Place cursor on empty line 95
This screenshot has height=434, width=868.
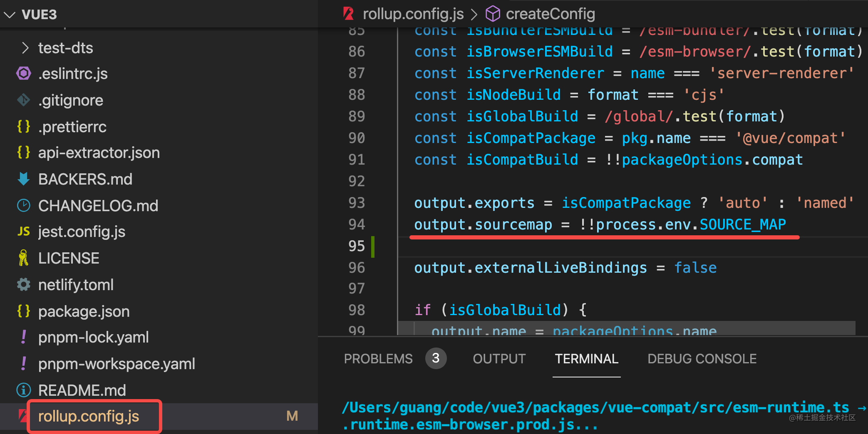tap(583, 246)
